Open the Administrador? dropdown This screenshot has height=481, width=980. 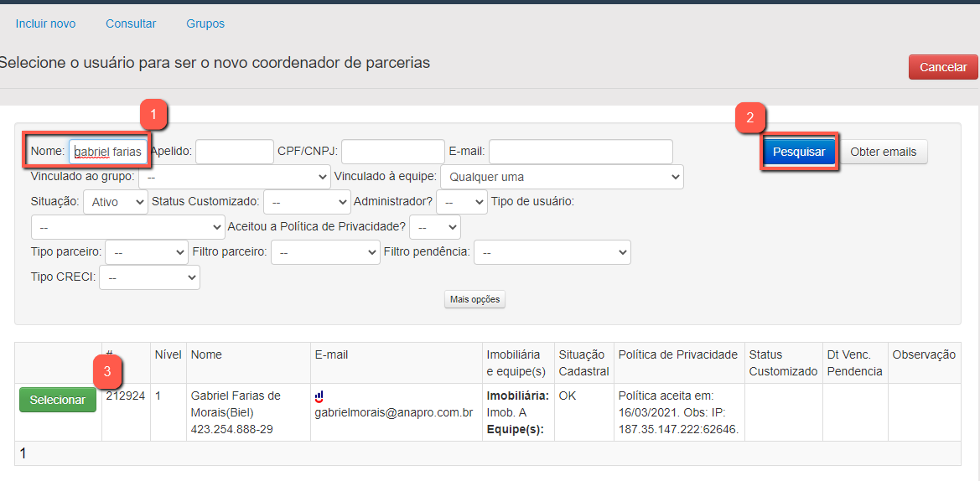click(x=461, y=202)
